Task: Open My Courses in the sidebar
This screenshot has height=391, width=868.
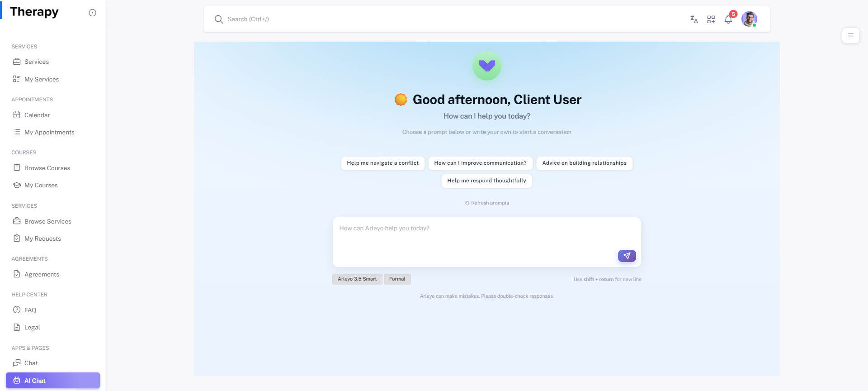Action: 53,185
